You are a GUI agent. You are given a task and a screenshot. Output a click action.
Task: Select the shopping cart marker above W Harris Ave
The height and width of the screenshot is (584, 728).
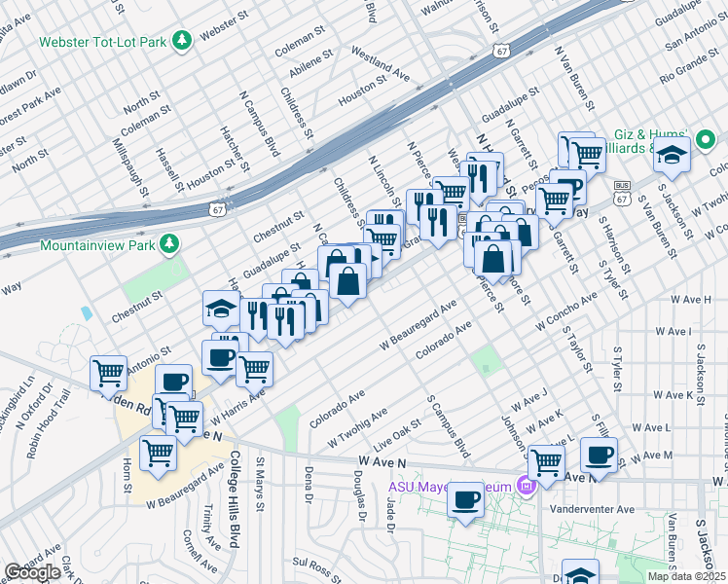click(x=254, y=369)
